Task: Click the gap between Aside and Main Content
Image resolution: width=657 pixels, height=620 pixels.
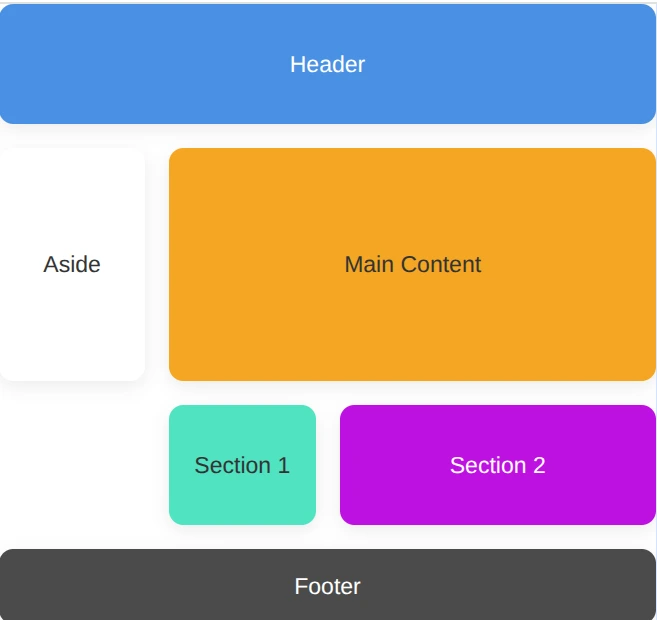Action: (x=157, y=265)
